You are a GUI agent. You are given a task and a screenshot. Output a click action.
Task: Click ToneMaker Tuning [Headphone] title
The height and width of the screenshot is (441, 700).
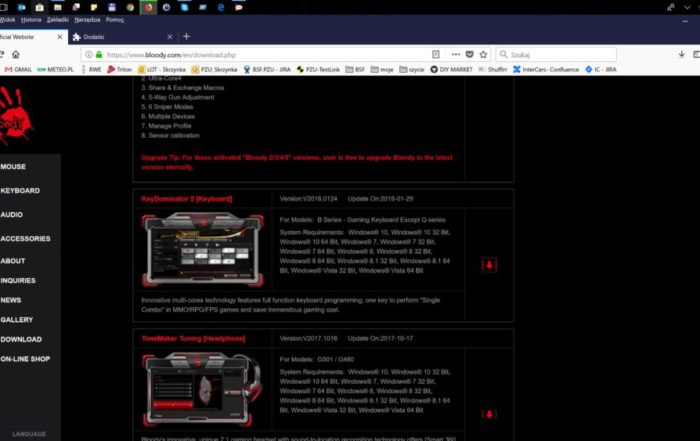pos(193,338)
